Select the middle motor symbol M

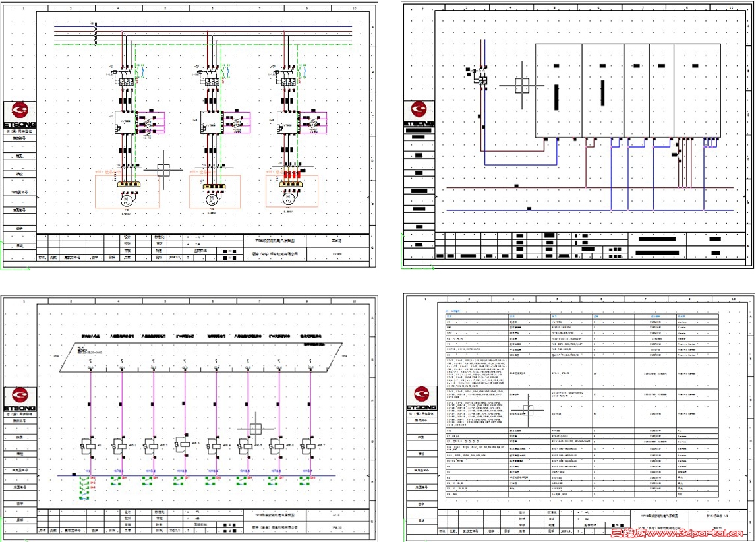click(211, 198)
